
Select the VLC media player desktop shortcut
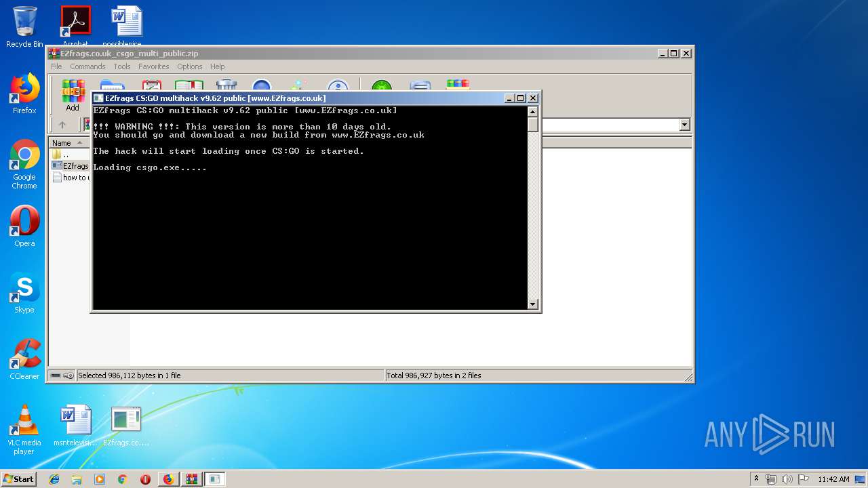click(x=24, y=430)
